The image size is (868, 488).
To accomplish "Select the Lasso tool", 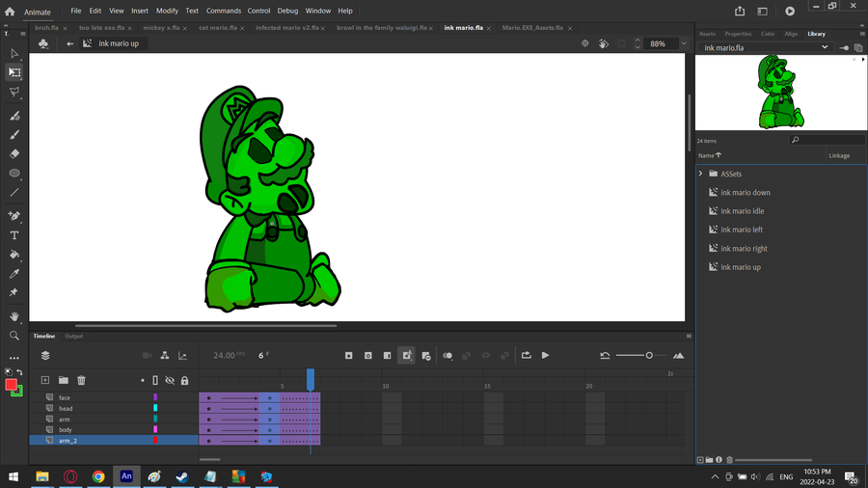I will click(14, 92).
